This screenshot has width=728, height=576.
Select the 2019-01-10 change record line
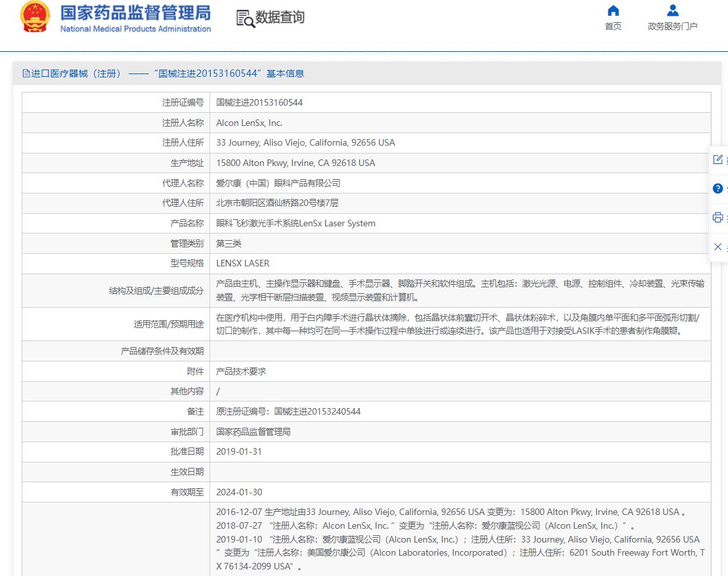pos(461,553)
